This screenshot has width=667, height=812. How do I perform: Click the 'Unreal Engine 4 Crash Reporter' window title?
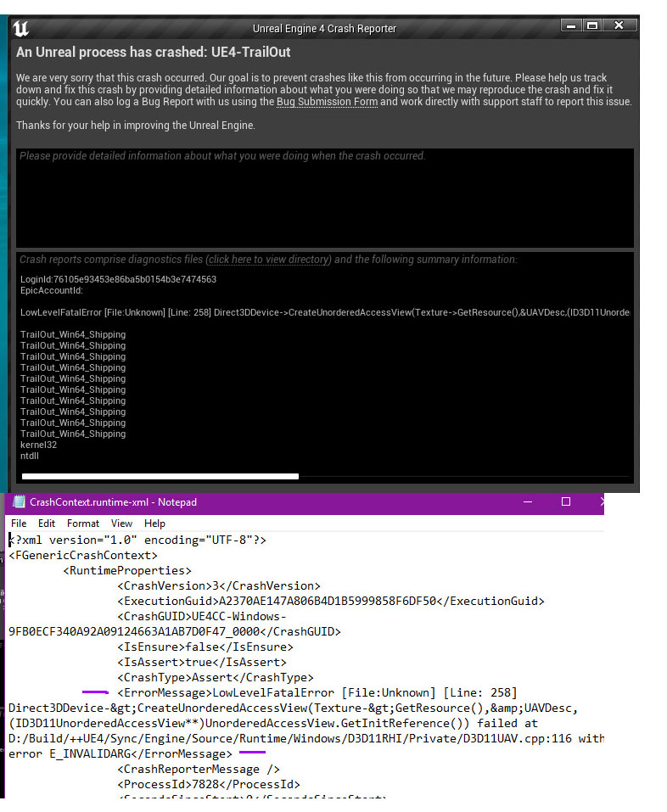tap(324, 29)
